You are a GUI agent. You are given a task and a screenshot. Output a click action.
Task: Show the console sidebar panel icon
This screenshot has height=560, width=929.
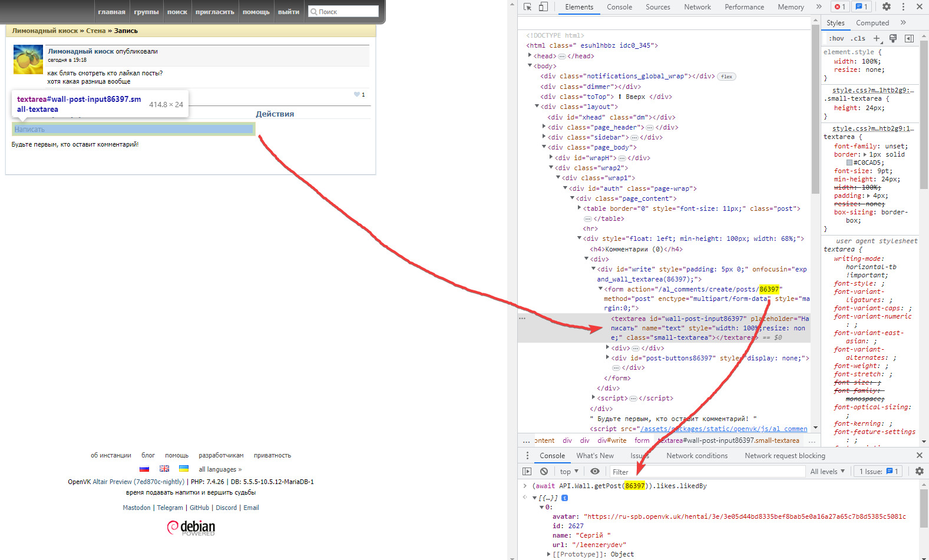pyautogui.click(x=527, y=471)
